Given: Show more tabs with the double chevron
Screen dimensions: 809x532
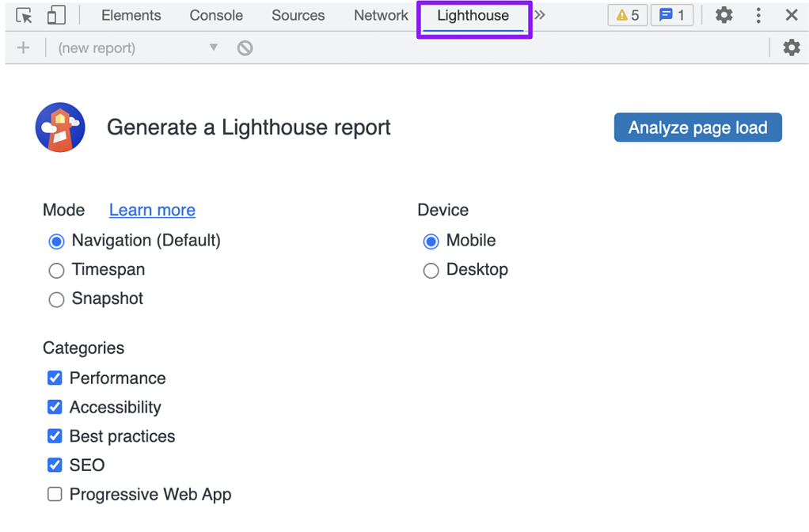Looking at the screenshot, I should click(x=540, y=15).
